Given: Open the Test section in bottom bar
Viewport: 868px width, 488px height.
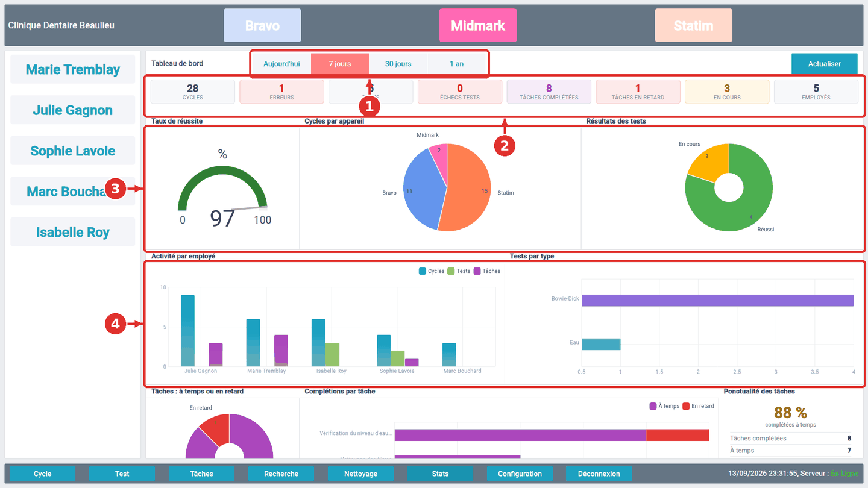Looking at the screenshot, I should point(122,474).
